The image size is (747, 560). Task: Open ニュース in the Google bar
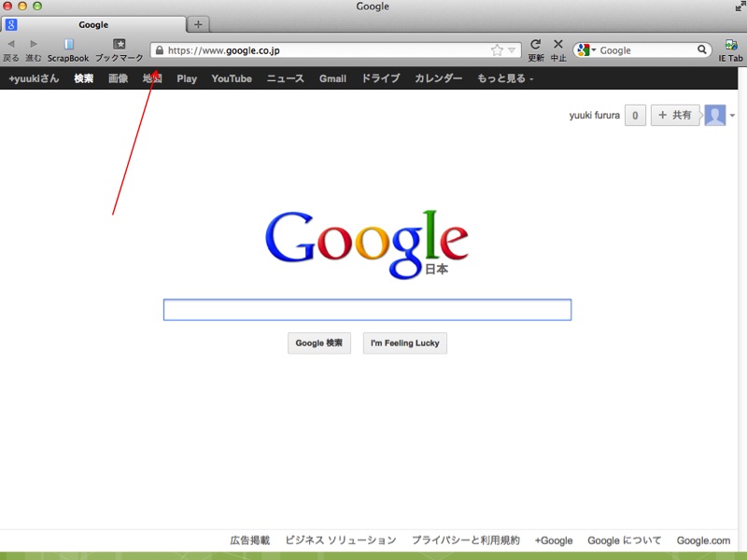(286, 78)
